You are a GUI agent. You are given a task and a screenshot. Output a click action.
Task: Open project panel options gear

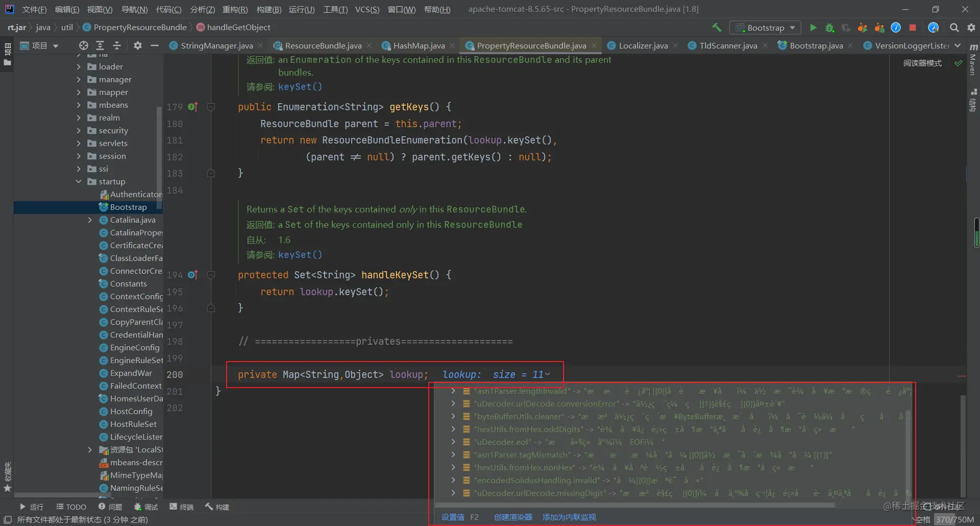[x=137, y=45]
